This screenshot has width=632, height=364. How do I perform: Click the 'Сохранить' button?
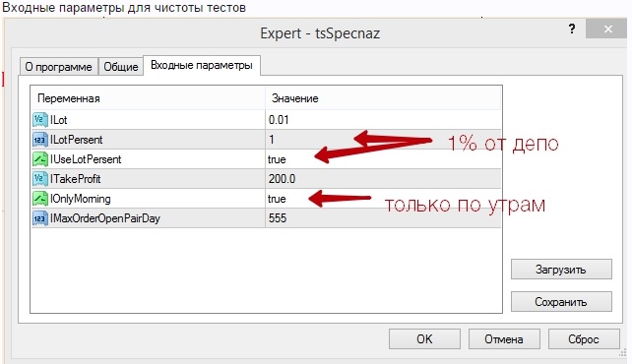pyautogui.click(x=561, y=302)
